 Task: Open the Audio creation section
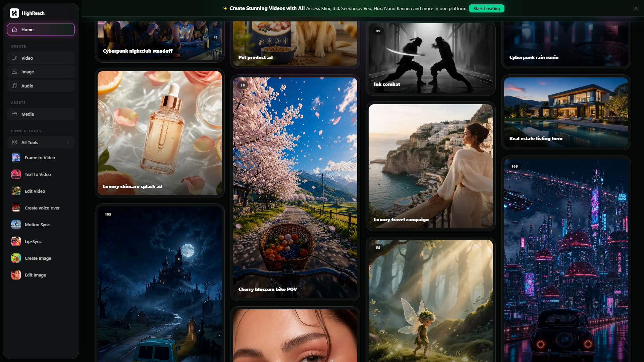tap(41, 86)
